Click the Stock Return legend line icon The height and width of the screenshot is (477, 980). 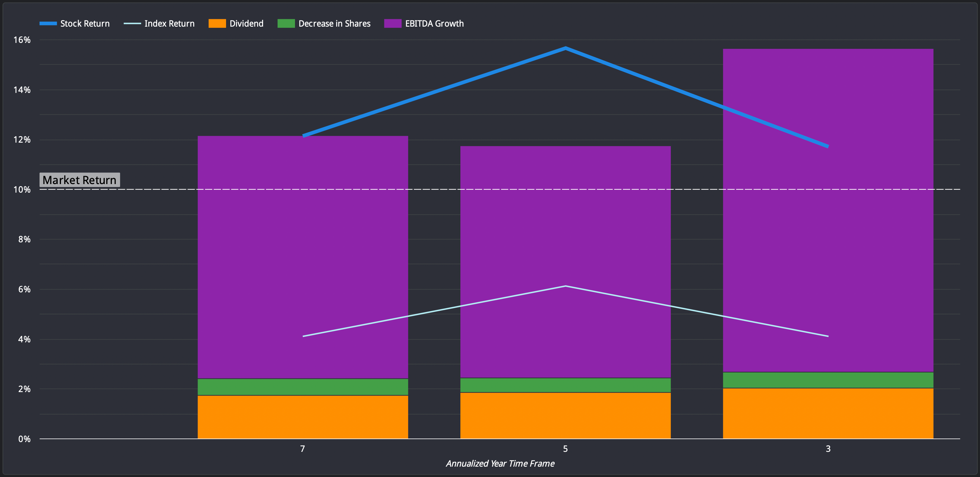[48, 24]
